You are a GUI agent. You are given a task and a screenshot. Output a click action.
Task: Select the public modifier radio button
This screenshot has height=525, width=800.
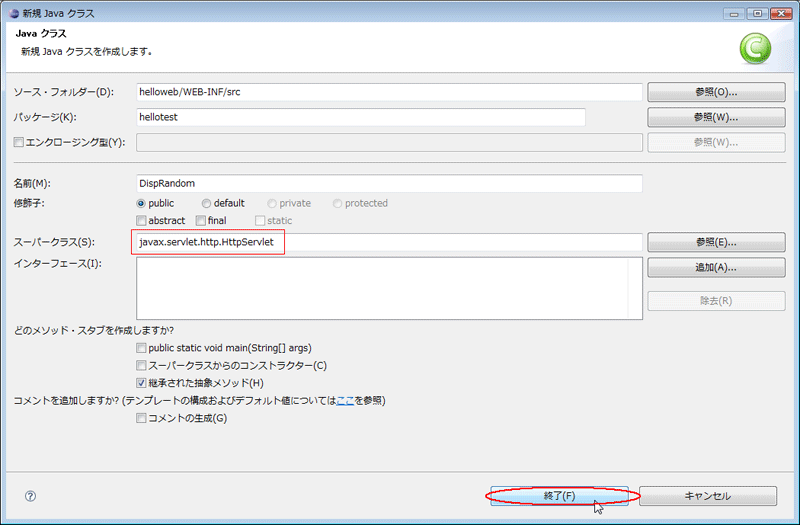(x=141, y=204)
